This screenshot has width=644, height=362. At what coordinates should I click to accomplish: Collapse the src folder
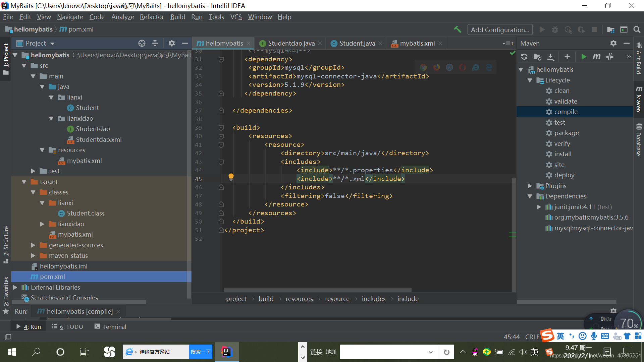pos(24,66)
